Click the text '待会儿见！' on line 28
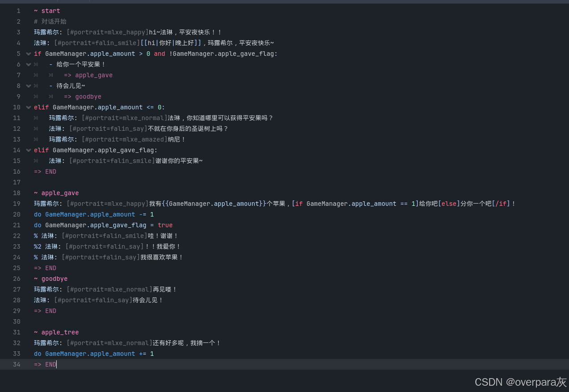The width and height of the screenshot is (569, 392). [x=148, y=300]
